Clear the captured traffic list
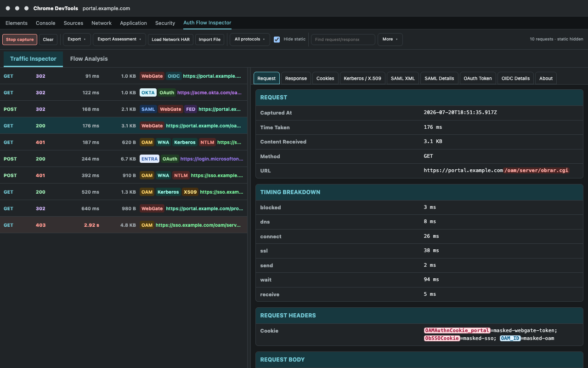 pos(48,40)
